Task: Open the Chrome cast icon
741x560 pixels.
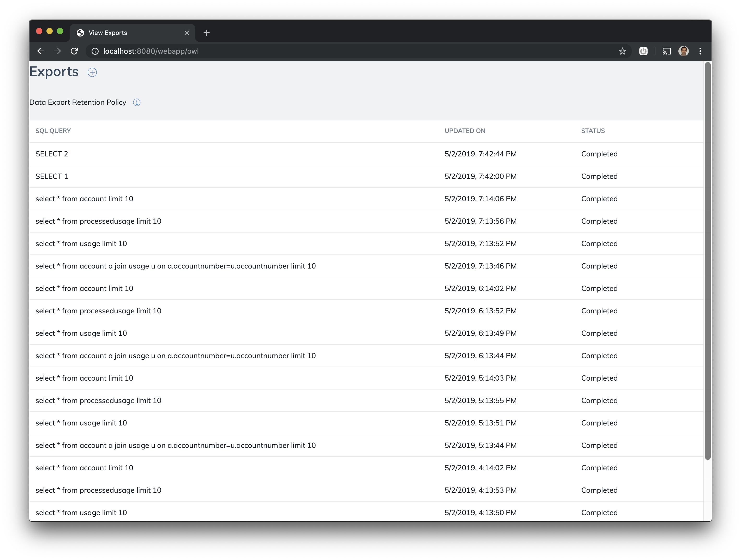Action: 666,51
